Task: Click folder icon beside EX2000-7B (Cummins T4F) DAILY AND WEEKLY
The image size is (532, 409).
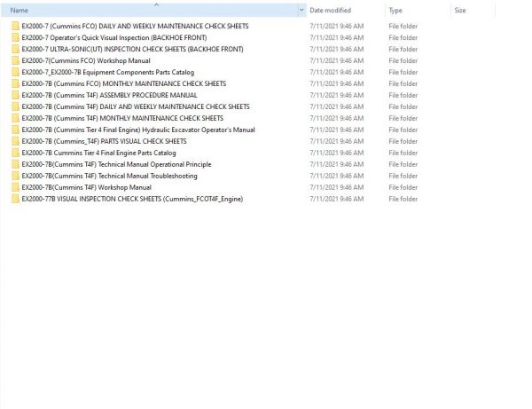Action: coord(15,107)
